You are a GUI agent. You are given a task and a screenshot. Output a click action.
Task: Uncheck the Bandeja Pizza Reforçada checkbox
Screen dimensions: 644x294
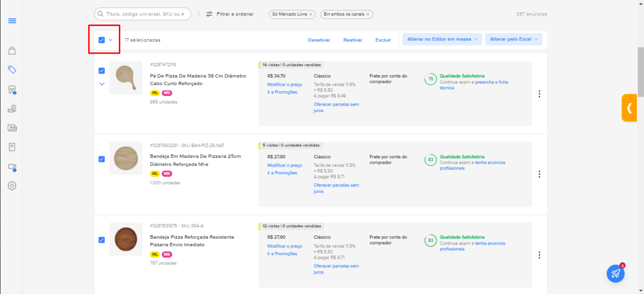coord(102,240)
